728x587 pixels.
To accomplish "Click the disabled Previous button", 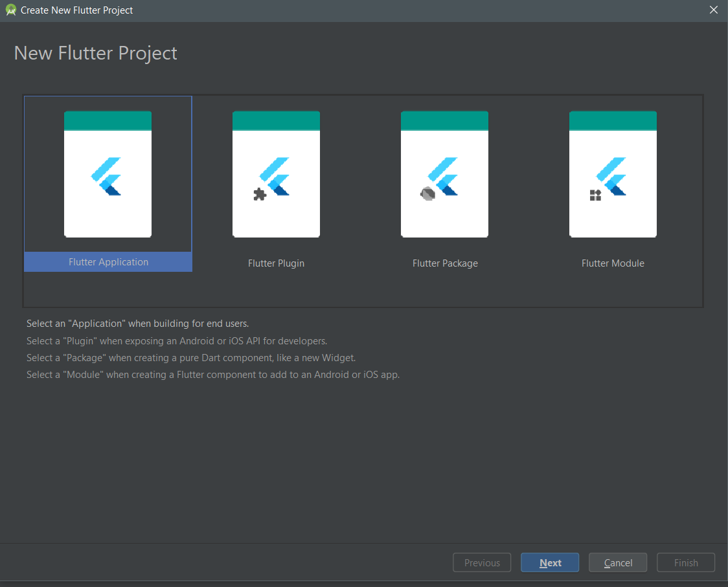I will tap(482, 562).
